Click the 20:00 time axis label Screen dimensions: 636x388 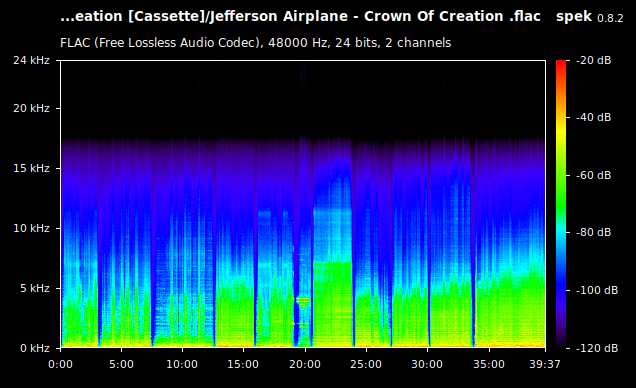[305, 364]
